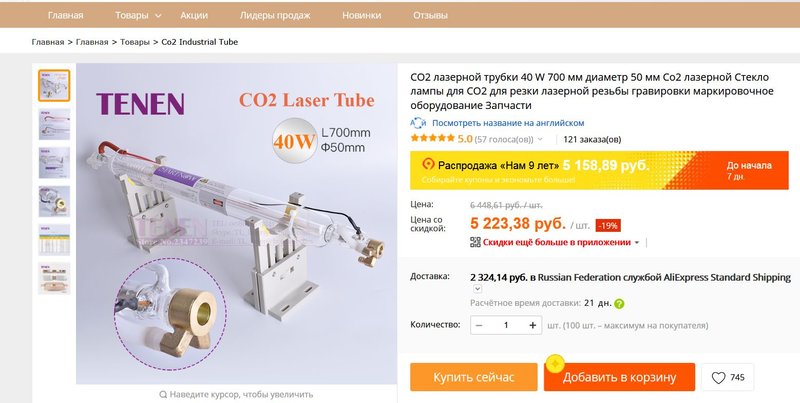Select the first product thumbnail image

(x=54, y=86)
